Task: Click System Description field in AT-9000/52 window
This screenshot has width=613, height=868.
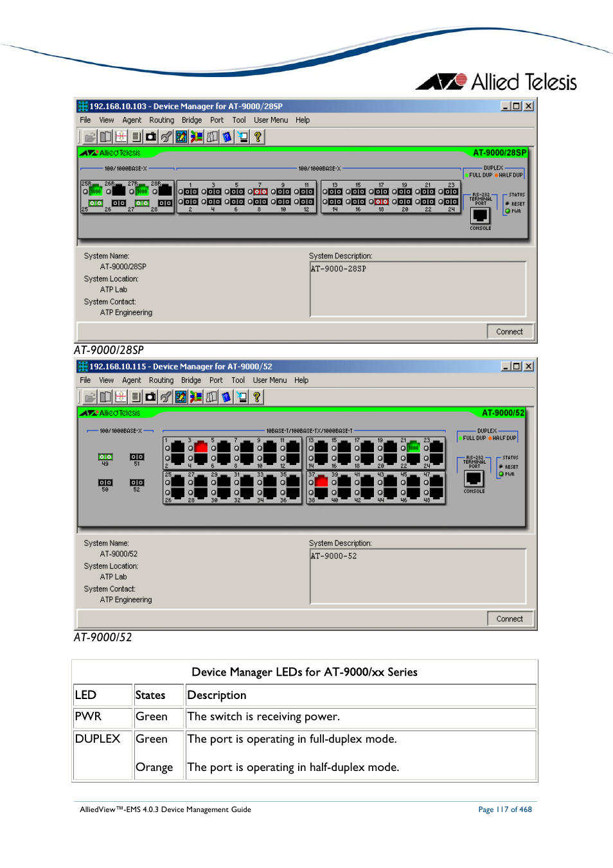Action: [x=418, y=576]
